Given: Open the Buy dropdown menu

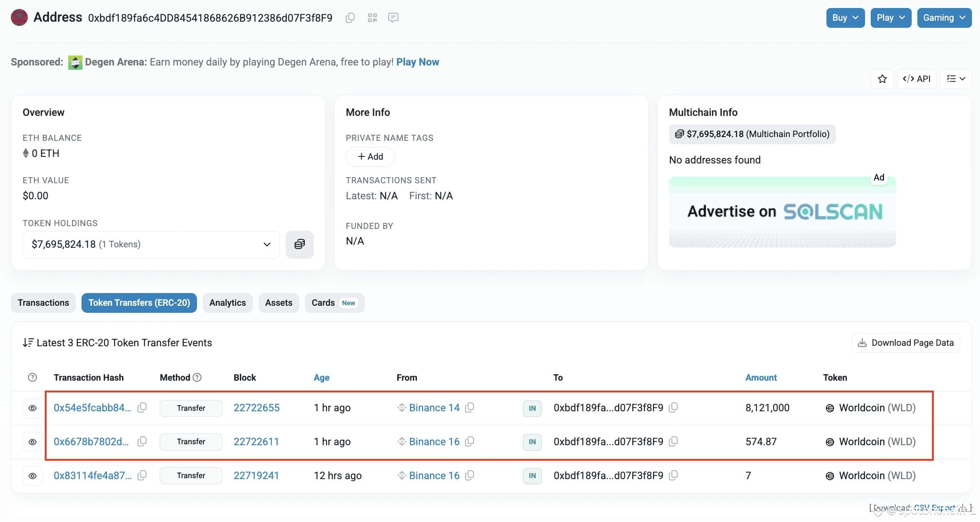Looking at the screenshot, I should coord(845,18).
